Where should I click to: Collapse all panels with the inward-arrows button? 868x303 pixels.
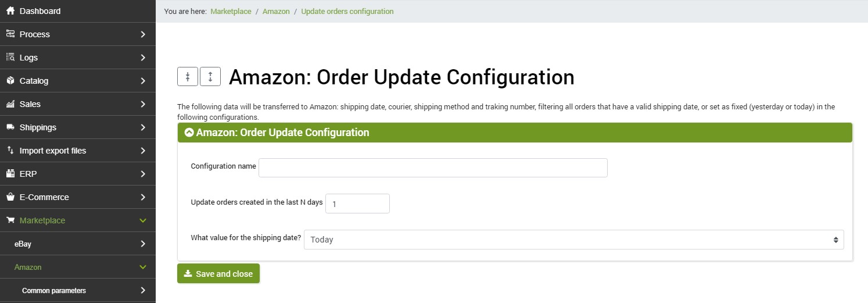188,76
